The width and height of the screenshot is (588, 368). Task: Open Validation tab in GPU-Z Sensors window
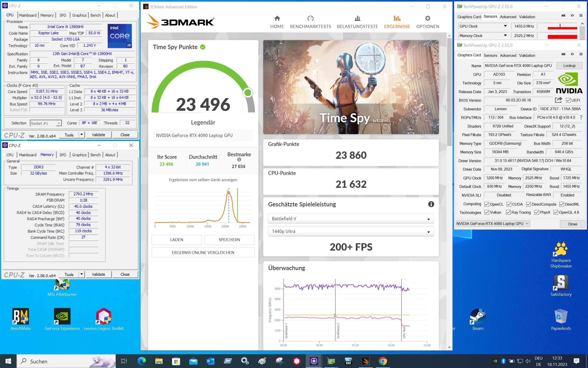527,17
